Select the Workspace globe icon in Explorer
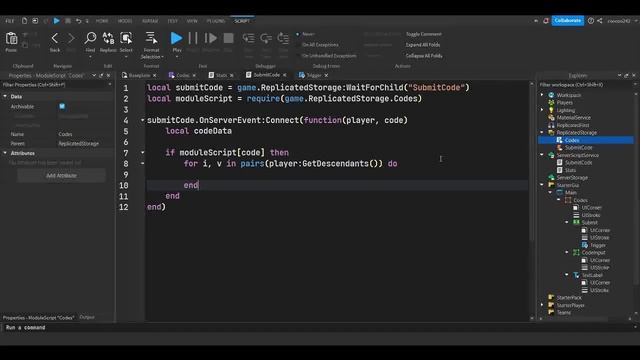The image size is (640, 360). point(551,95)
